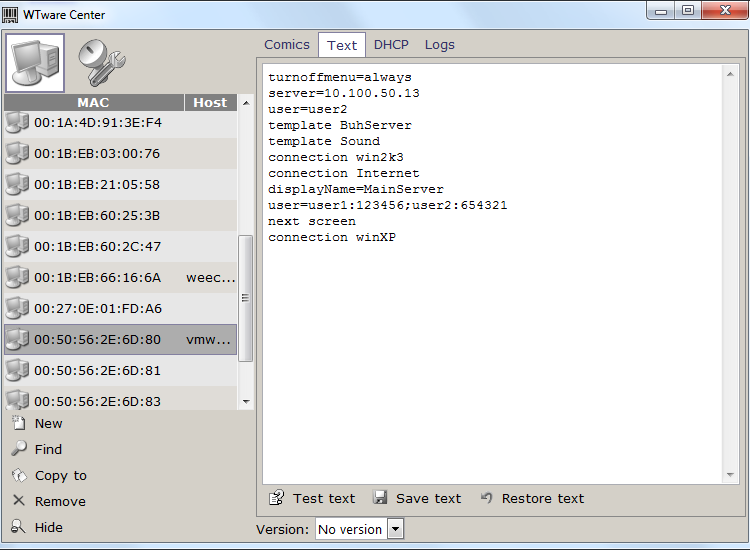Viewport: 750px width, 551px height.
Task: Click the MAC list scroll down arrow
Action: pyautogui.click(x=246, y=401)
